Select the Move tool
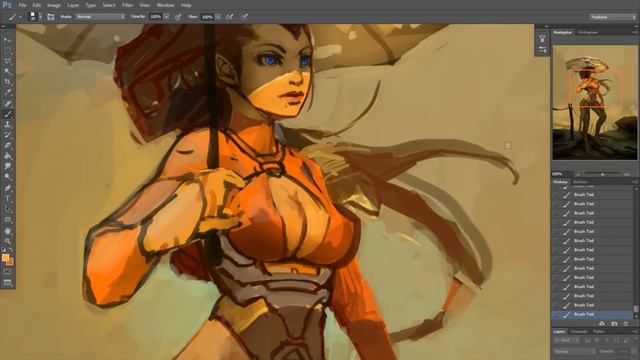This screenshot has height=360, width=640. [x=7, y=40]
